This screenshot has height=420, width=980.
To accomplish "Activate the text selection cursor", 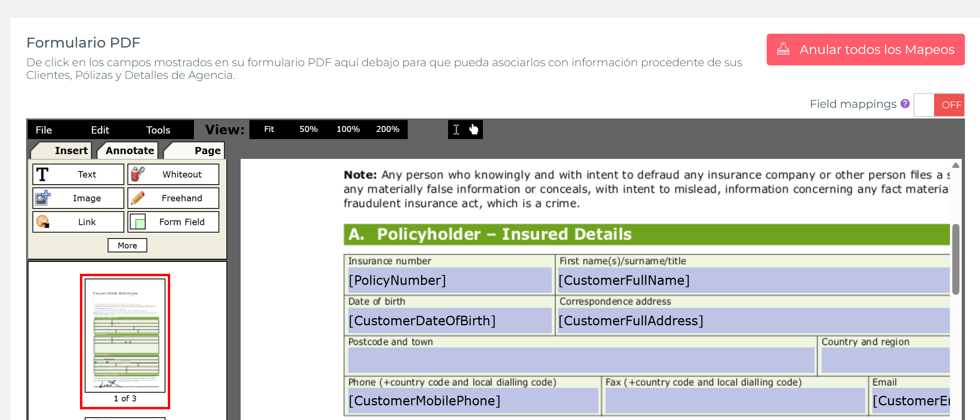I will [x=456, y=129].
